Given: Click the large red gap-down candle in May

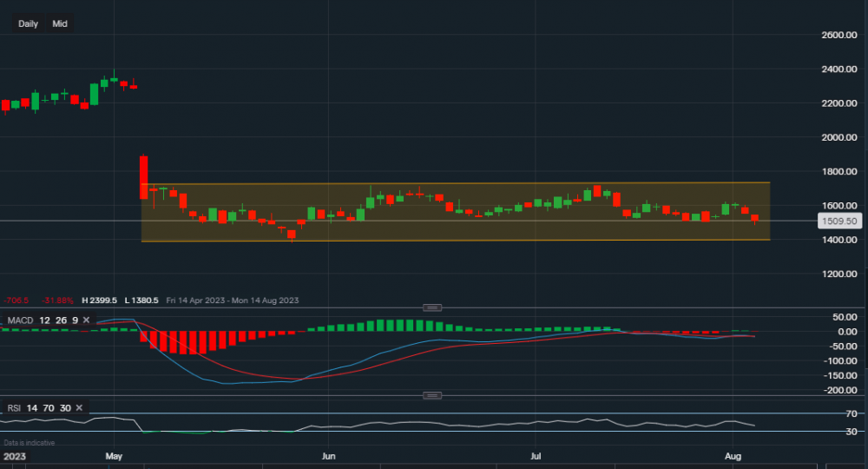Looking at the screenshot, I should coord(144,177).
